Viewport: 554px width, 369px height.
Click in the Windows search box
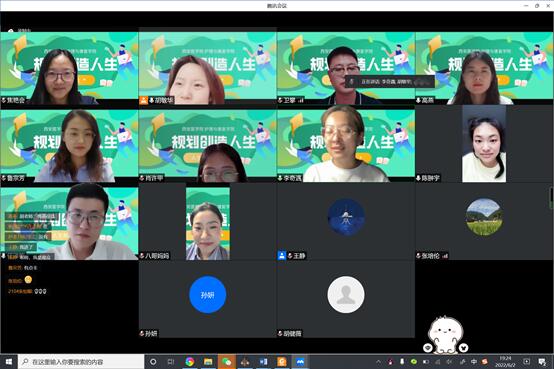click(x=81, y=362)
